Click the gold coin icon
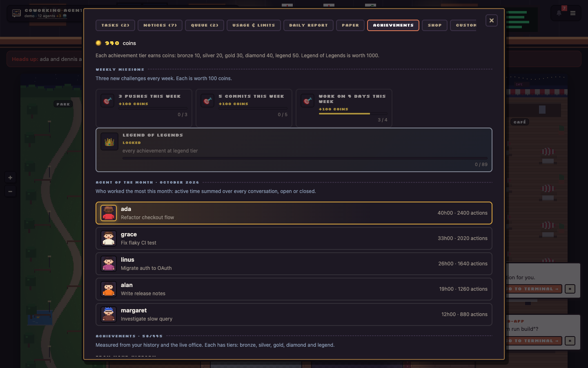The height and width of the screenshot is (368, 588). pyautogui.click(x=98, y=43)
